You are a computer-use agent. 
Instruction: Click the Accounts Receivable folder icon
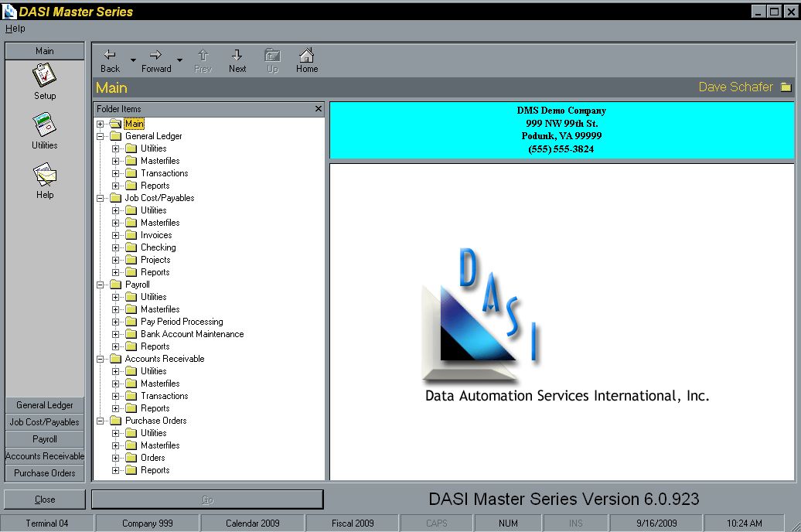pos(116,359)
